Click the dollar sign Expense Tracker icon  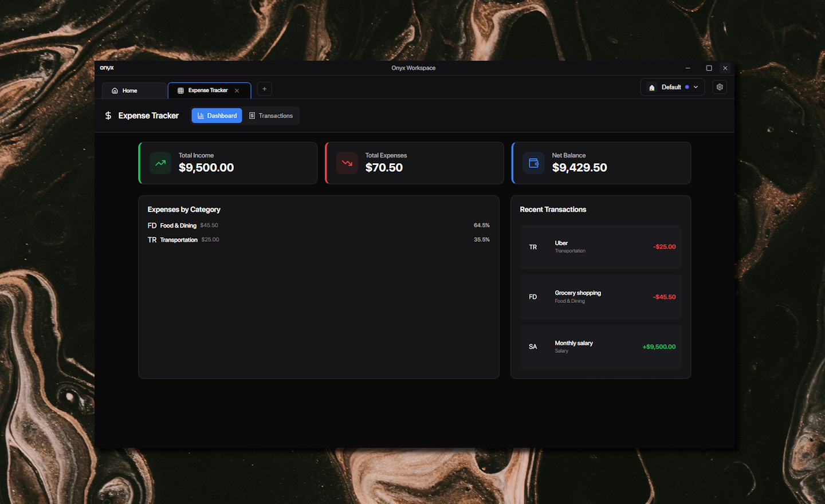pyautogui.click(x=108, y=116)
